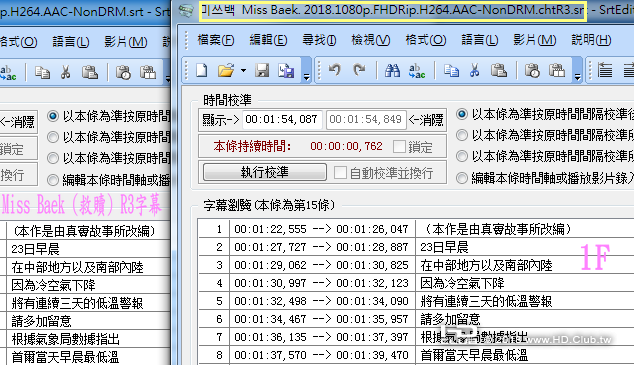Screen dimensions: 634x365
Task: Select row 2 text 23日早晨 in front window
Action: click(x=444, y=247)
